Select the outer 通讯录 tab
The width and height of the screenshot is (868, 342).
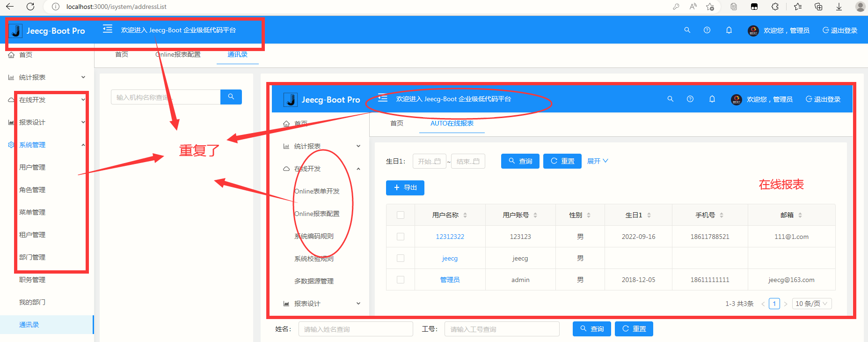point(237,54)
